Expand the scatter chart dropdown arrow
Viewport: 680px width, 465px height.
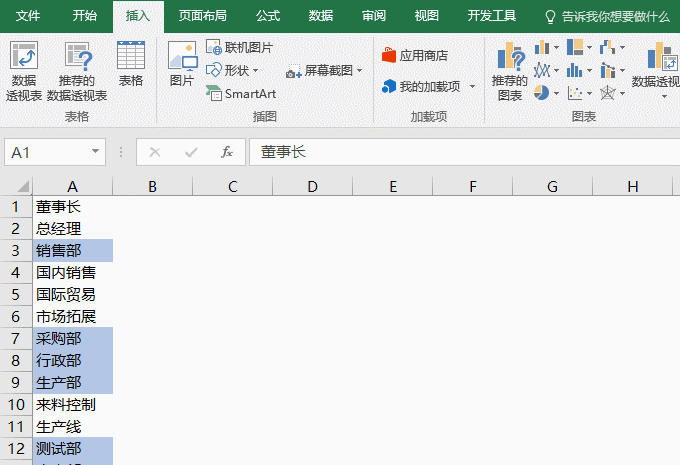pyautogui.click(x=589, y=93)
